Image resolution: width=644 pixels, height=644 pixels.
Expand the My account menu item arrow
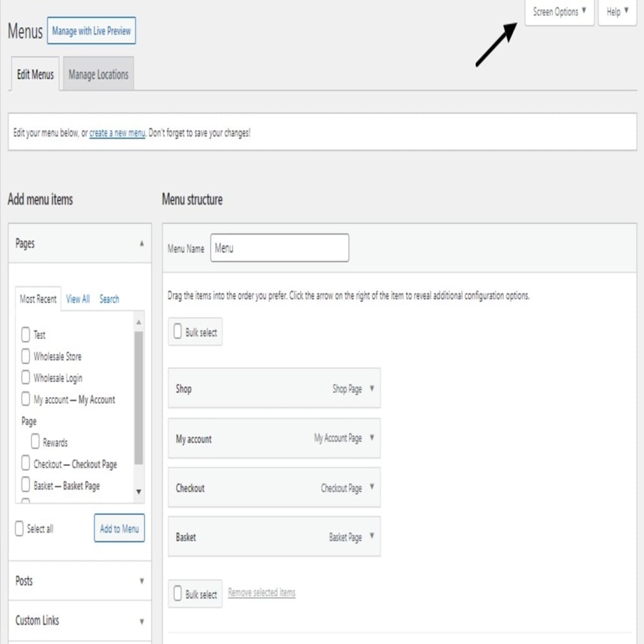(x=372, y=438)
